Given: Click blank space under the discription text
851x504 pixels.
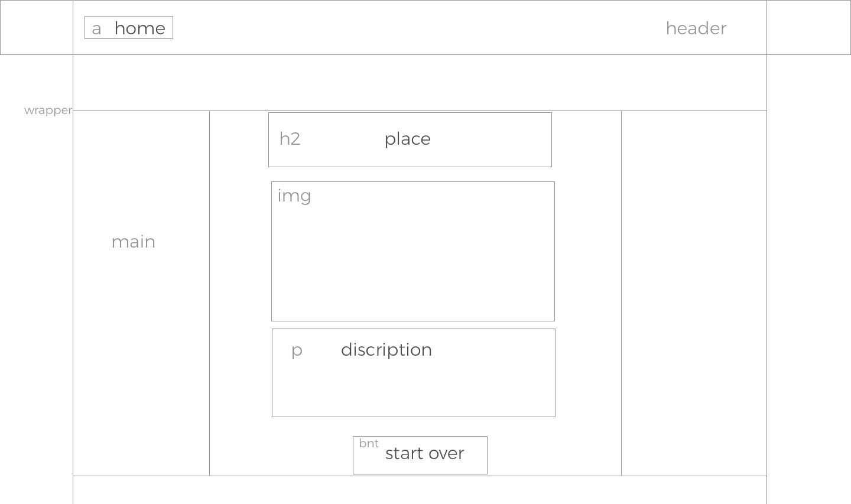Looking at the screenshot, I should pyautogui.click(x=414, y=389).
